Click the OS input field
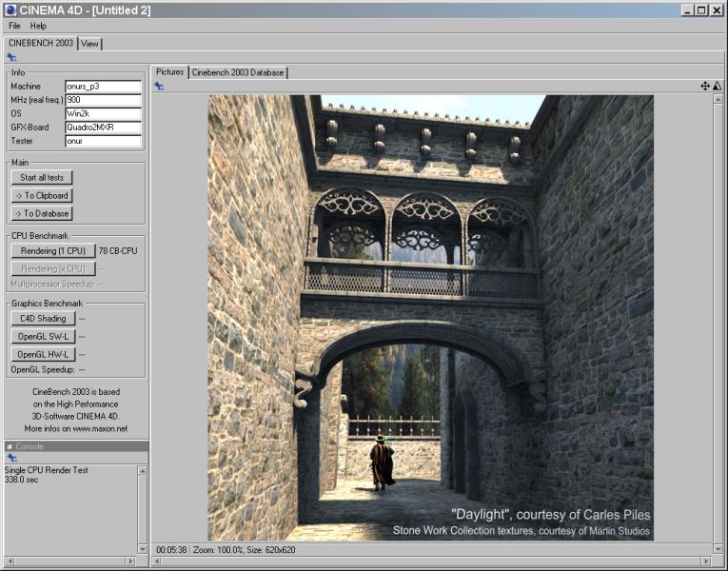Image resolution: width=728 pixels, height=571 pixels. pyautogui.click(x=103, y=114)
